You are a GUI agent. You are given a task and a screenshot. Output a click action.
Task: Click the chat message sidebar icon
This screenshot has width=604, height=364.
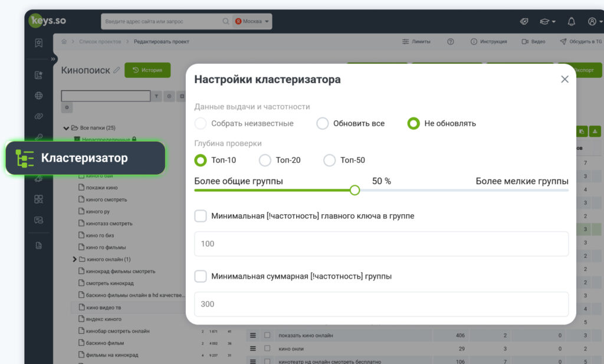(38, 220)
